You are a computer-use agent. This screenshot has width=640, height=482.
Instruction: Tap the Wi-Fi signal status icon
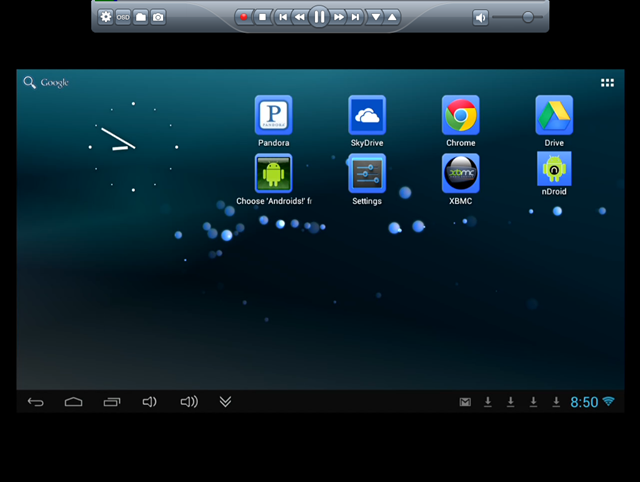click(609, 402)
